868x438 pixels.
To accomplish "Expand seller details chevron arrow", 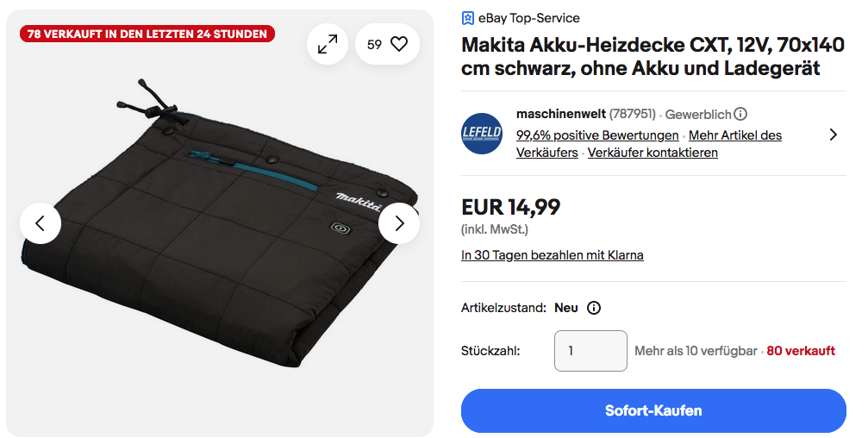I will 834,135.
